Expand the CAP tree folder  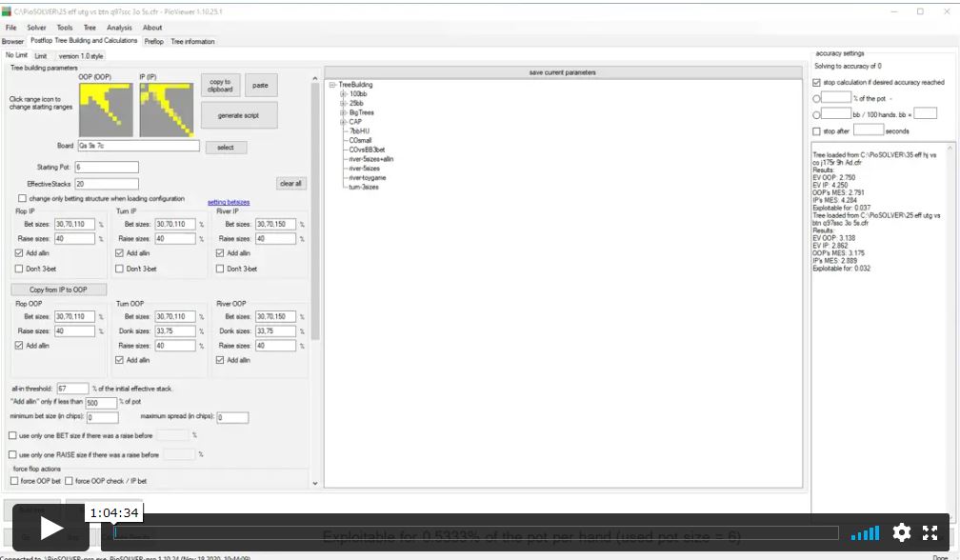tap(344, 122)
